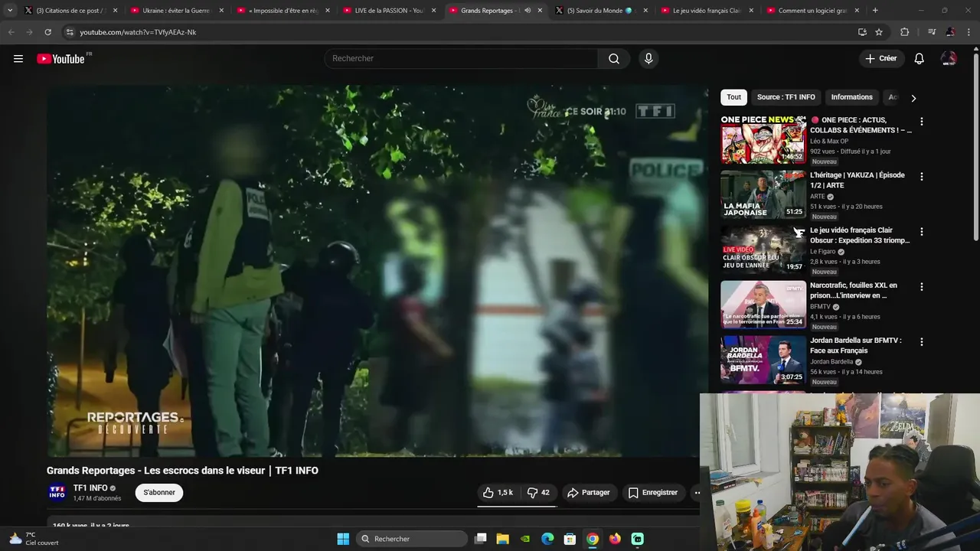The height and width of the screenshot is (551, 980).
Task: Switch to Savoir du Monde tab
Action: click(600, 11)
